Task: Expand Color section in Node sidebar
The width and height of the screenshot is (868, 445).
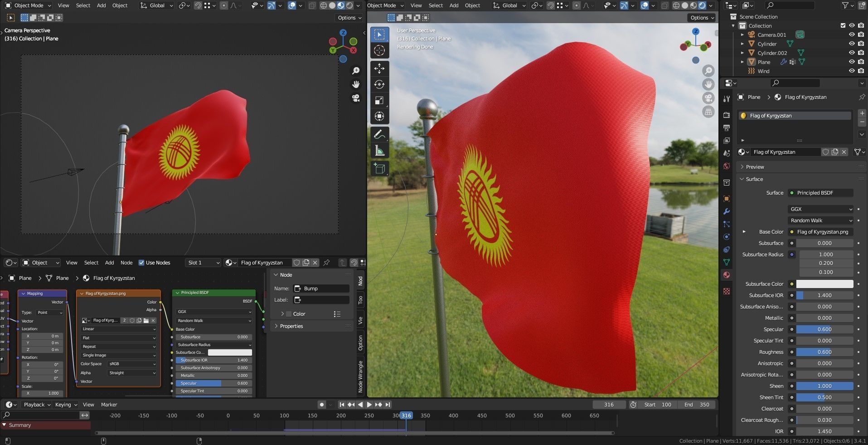Action: pyautogui.click(x=299, y=314)
